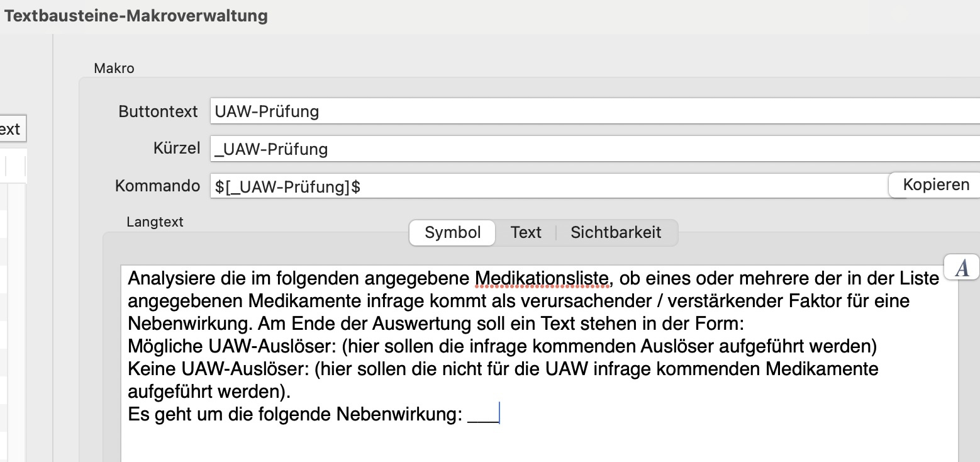The height and width of the screenshot is (462, 980).
Task: Select the Kommando field with $[_UAW-Prüfung]$
Action: tap(548, 186)
